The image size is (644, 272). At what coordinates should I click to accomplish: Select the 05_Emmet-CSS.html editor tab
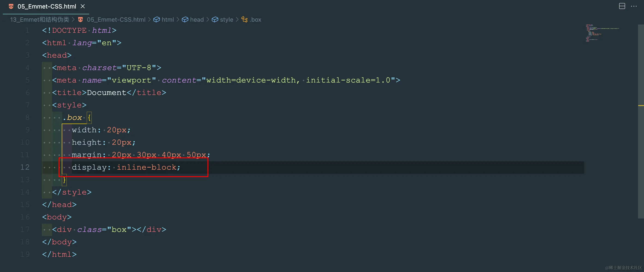47,6
